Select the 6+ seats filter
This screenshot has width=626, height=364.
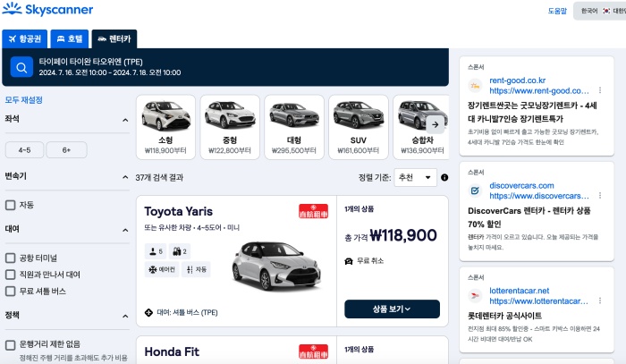click(x=66, y=150)
